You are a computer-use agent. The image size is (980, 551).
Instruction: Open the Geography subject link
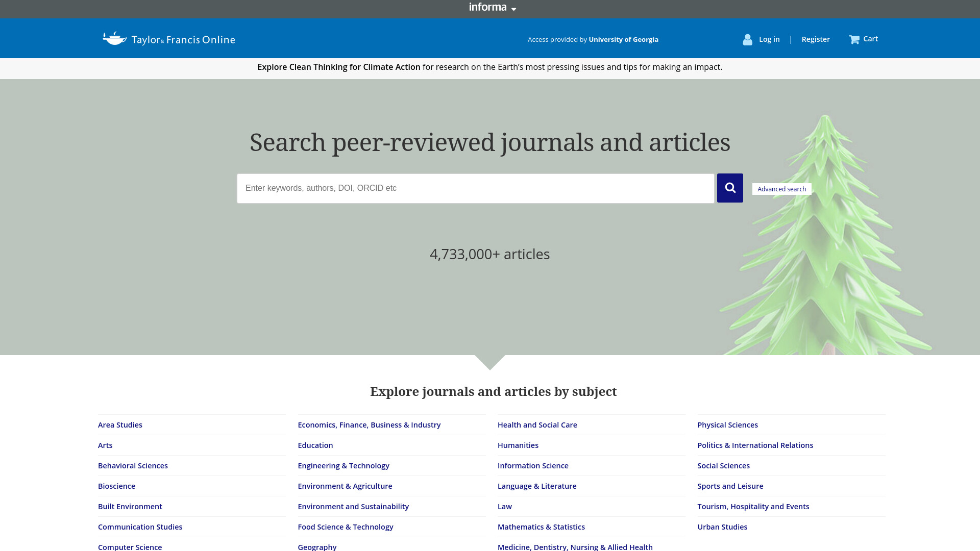(x=317, y=547)
